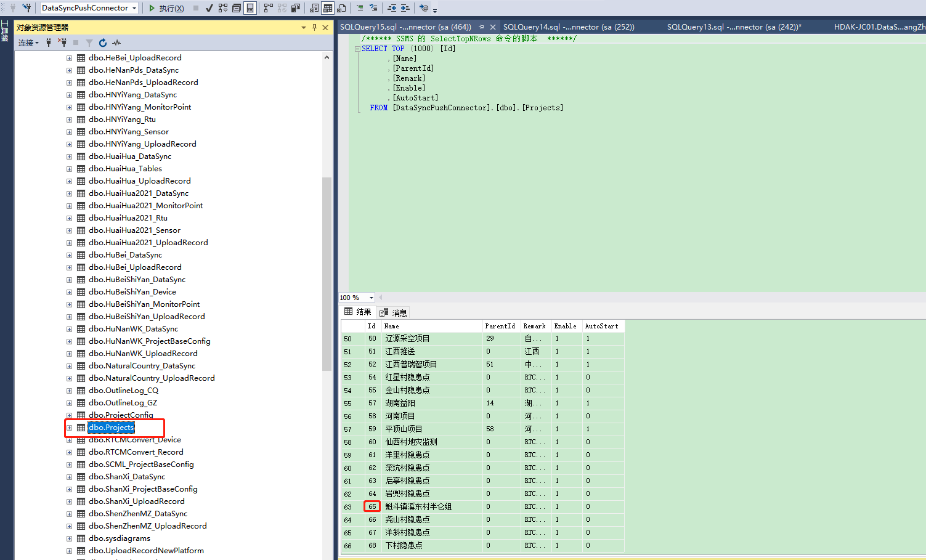926x560 pixels.
Task: Click the refresh icon in Object Explorer
Action: pyautogui.click(x=103, y=43)
